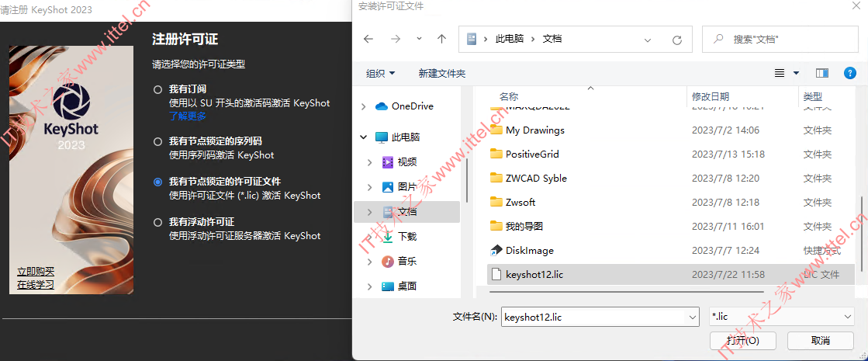The width and height of the screenshot is (868, 361).
Task: Refresh the 文档 folder listing
Action: click(676, 40)
